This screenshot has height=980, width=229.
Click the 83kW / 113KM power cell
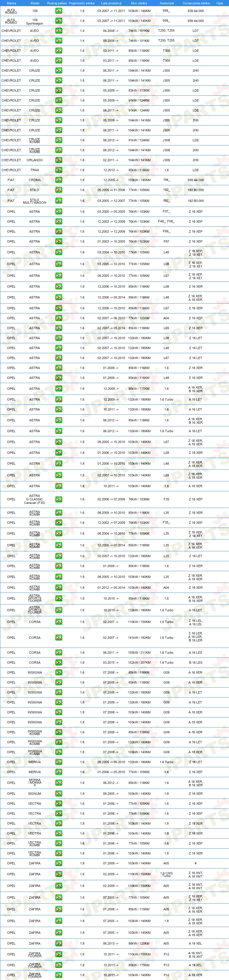coord(139,90)
